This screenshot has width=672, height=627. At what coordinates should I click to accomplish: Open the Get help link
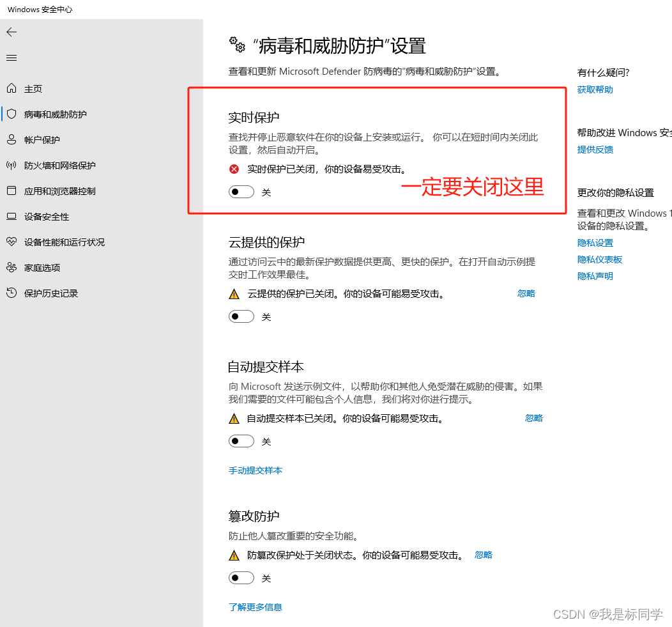point(595,89)
